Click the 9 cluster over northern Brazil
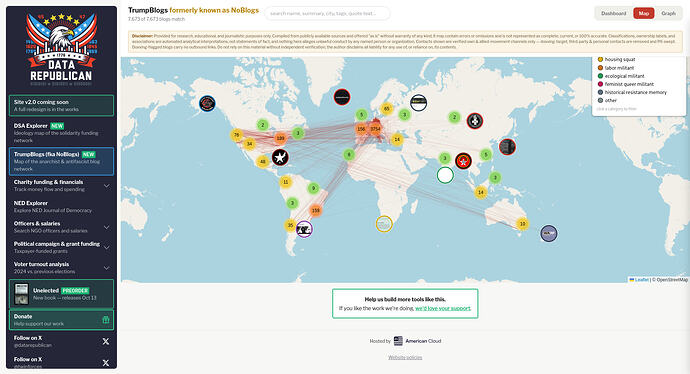 tap(313, 188)
